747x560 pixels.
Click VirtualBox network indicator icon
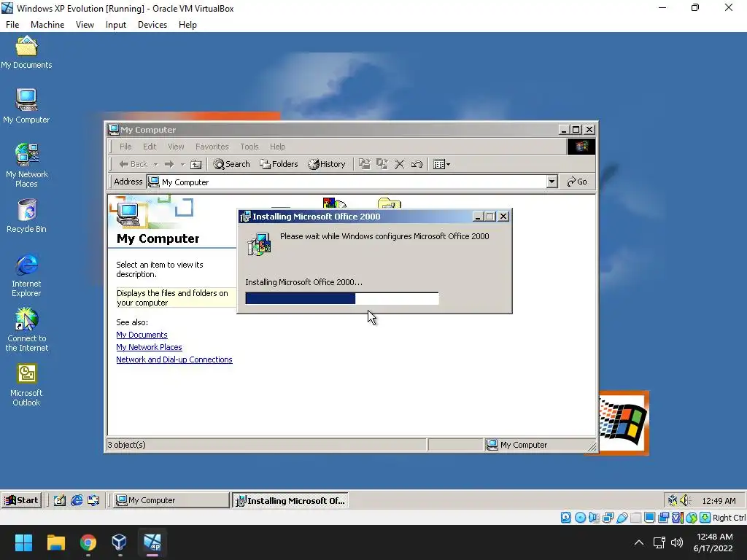coord(608,517)
